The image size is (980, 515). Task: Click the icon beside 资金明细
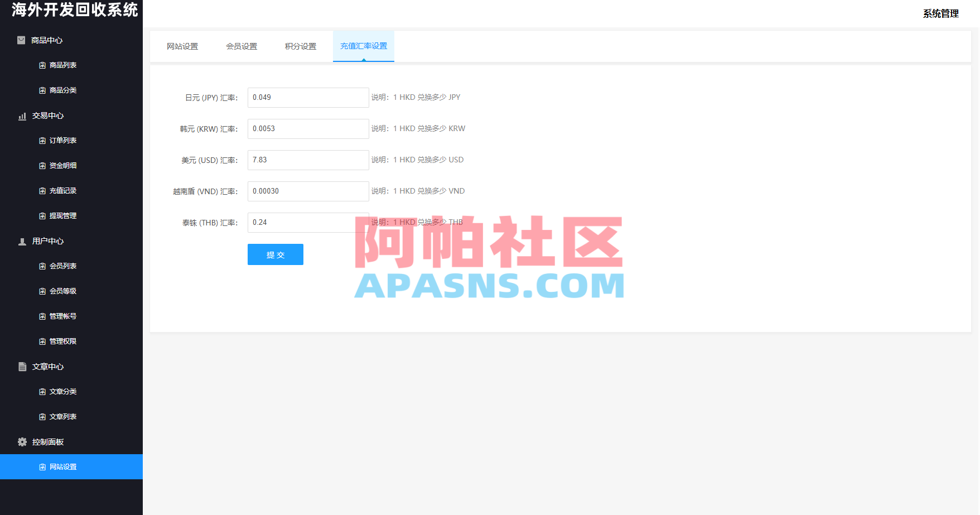click(42, 166)
